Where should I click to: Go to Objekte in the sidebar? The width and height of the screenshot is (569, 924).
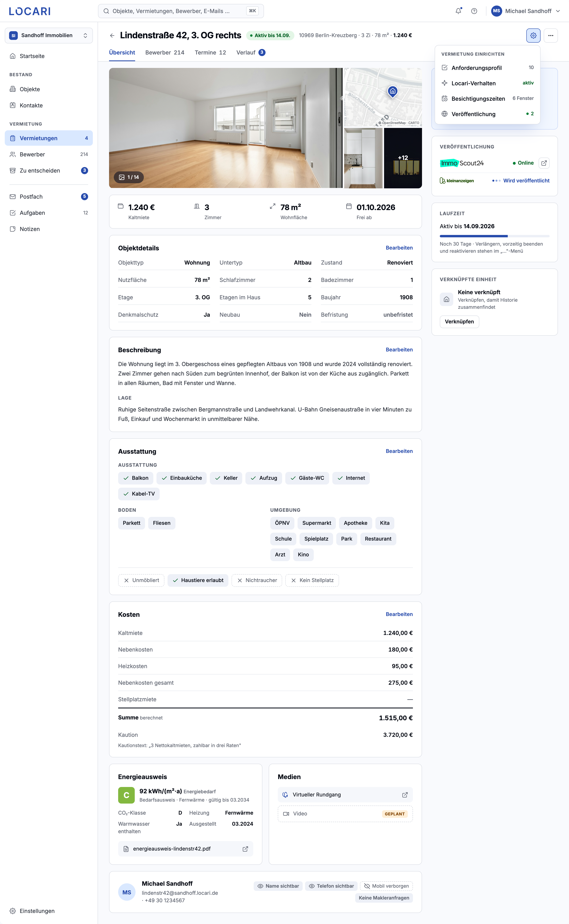pos(49,89)
